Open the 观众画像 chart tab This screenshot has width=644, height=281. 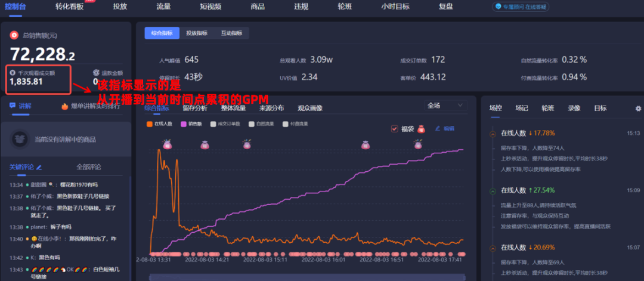pos(310,108)
